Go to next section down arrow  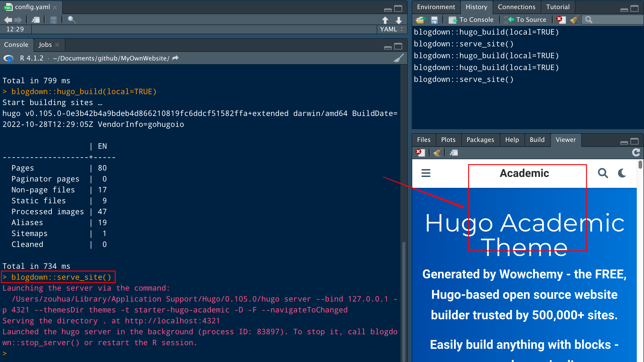(399, 20)
